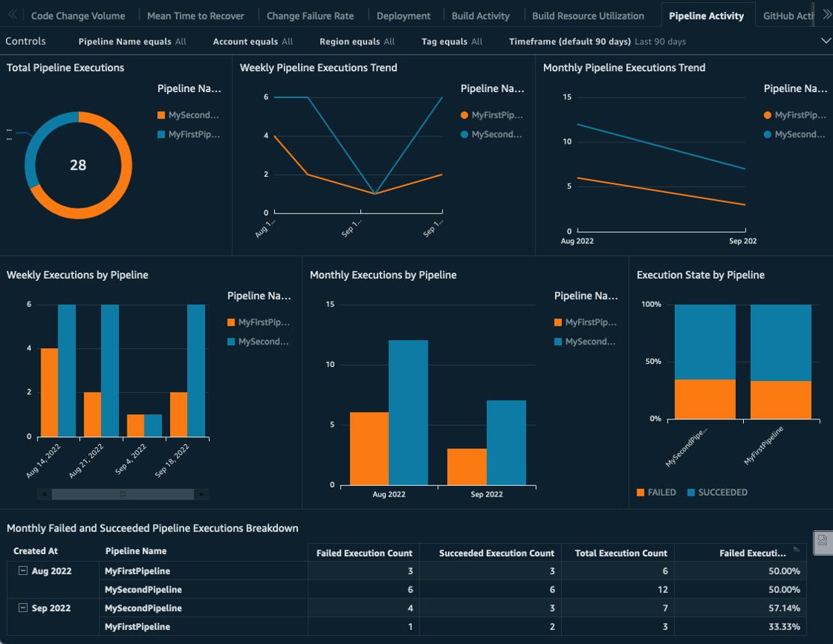This screenshot has height=644, width=833.
Task: Collapse the Sep 2022 row group
Action: point(22,608)
